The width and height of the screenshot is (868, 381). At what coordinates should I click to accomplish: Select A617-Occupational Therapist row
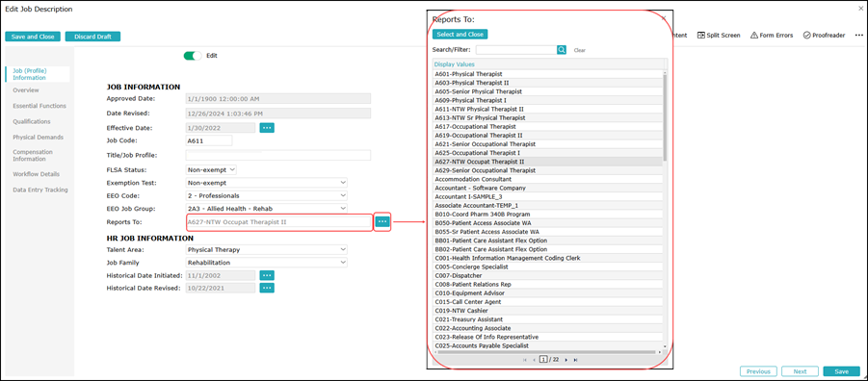(548, 127)
